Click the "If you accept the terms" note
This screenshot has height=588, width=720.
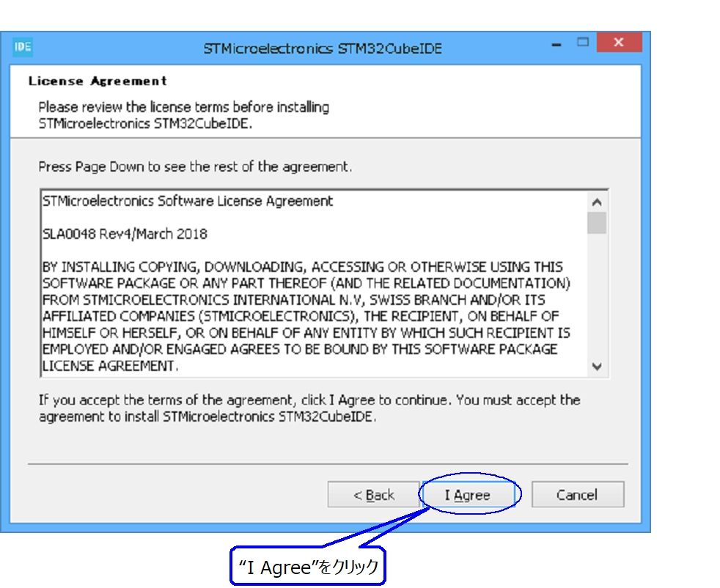(309, 408)
